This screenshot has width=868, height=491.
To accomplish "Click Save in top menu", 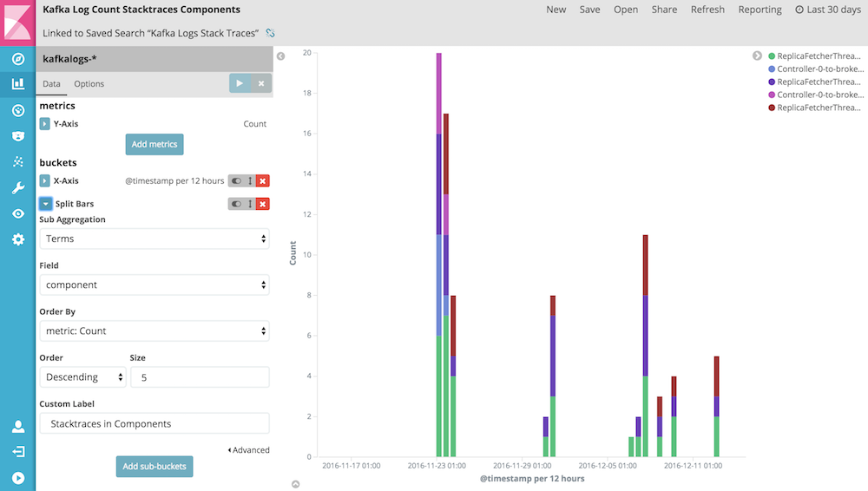I will coord(589,10).
